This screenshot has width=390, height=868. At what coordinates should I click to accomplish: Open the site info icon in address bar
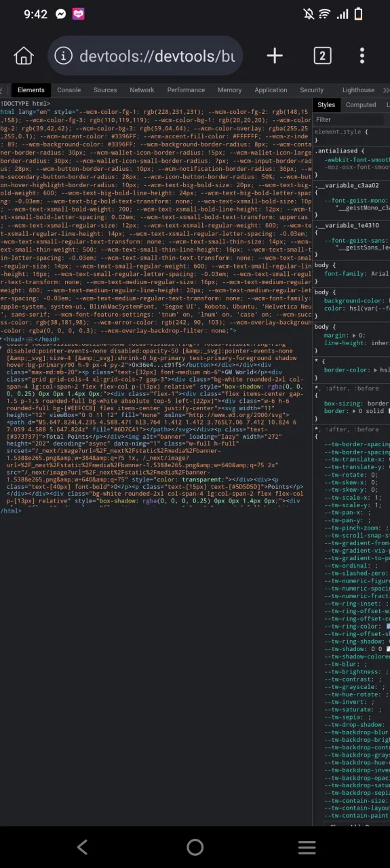(x=63, y=56)
